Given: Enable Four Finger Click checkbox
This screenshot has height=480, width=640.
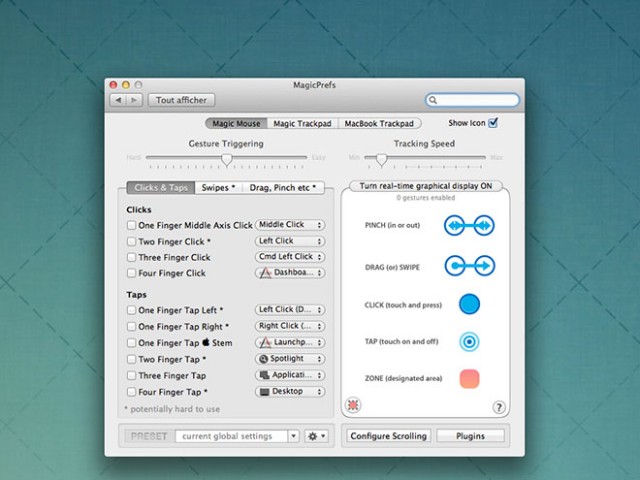Looking at the screenshot, I should (131, 273).
